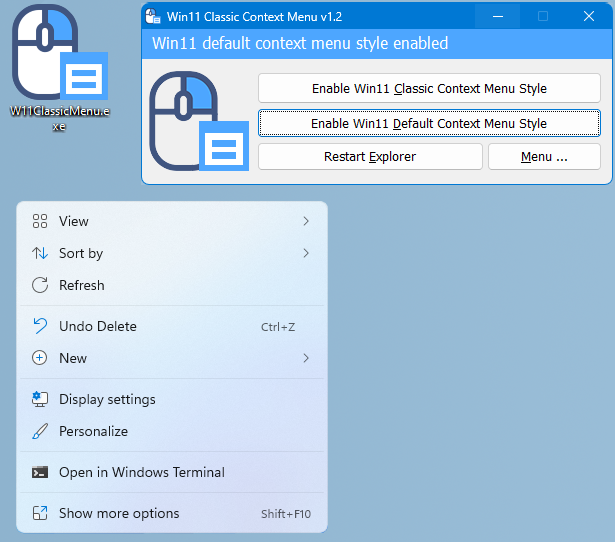This screenshot has width=615, height=542.
Task: Expand the Sort by submenu chevron
Action: pos(306,253)
